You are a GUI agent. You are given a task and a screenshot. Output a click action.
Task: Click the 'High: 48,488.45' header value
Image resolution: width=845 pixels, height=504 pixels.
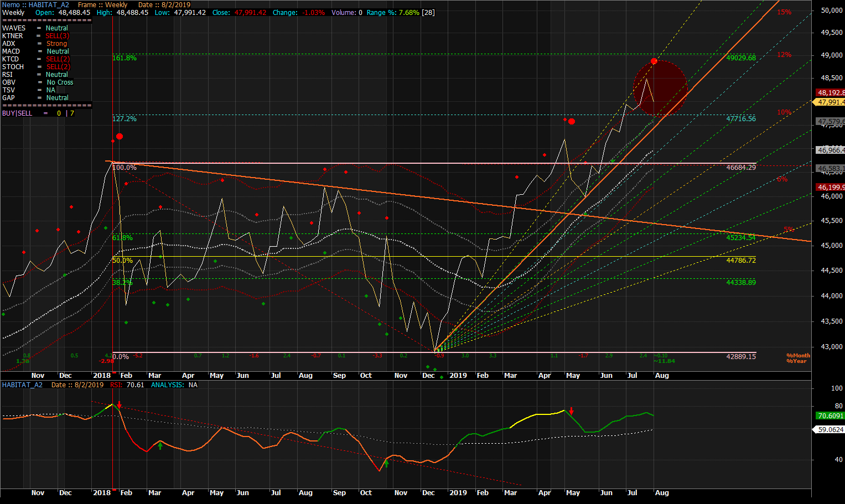pyautogui.click(x=122, y=12)
